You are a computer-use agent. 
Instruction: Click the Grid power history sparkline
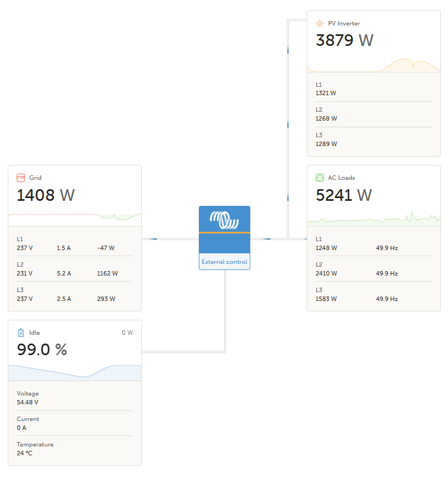(x=75, y=218)
